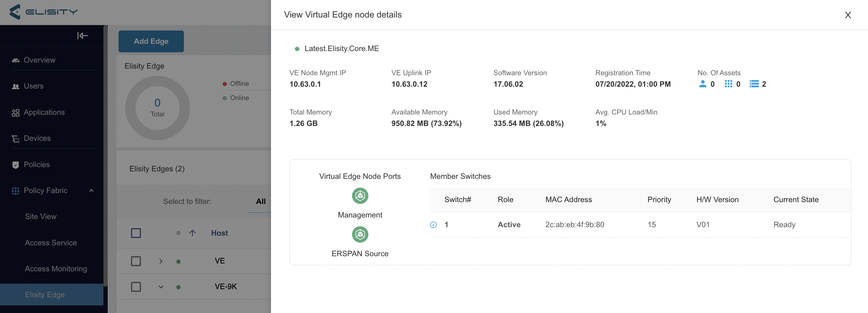Image resolution: width=868 pixels, height=313 pixels.
Task: Click the Overview gauge icon
Action: pyautogui.click(x=15, y=60)
